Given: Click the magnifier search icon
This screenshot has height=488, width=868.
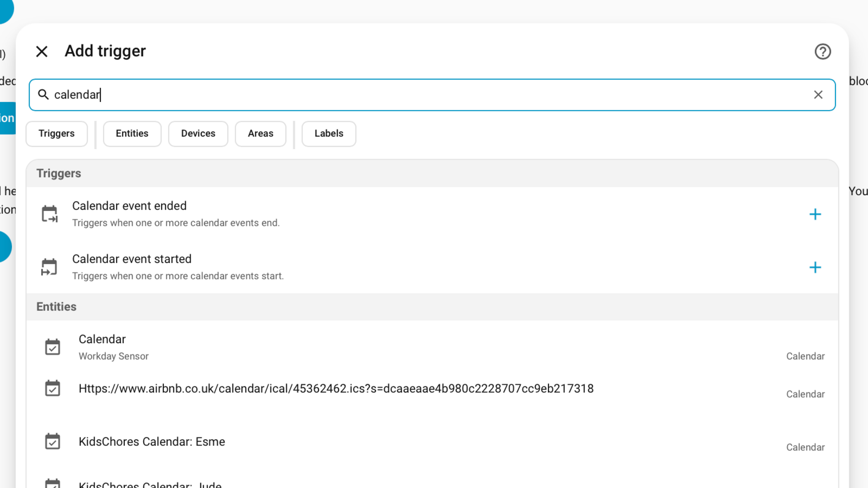Looking at the screenshot, I should (x=43, y=94).
